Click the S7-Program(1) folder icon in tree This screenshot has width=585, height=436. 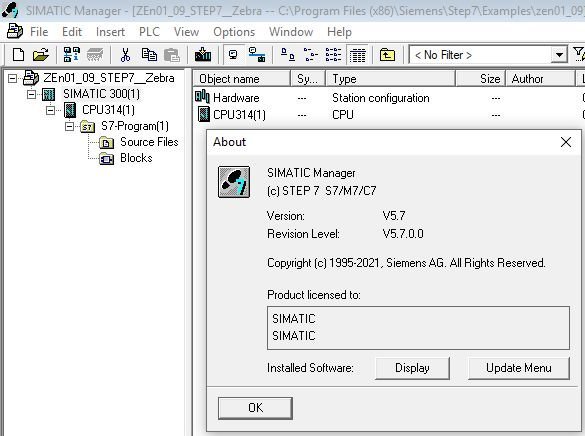(x=87, y=127)
